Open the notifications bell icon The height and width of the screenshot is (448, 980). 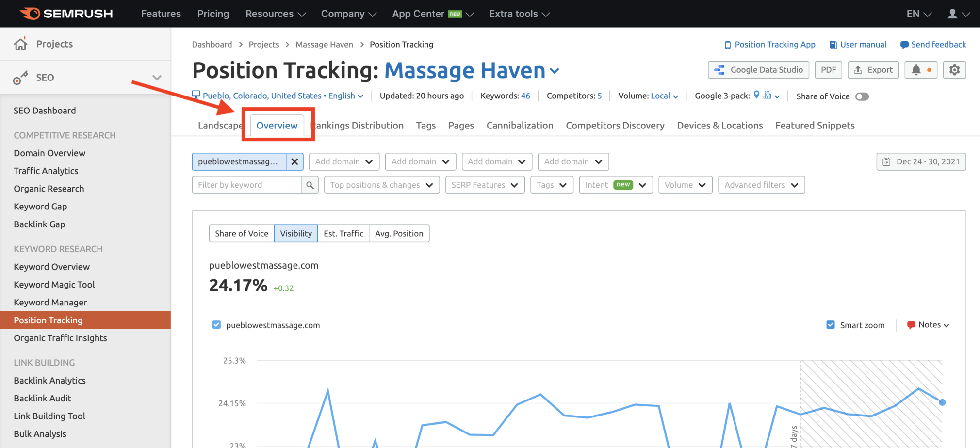[915, 70]
